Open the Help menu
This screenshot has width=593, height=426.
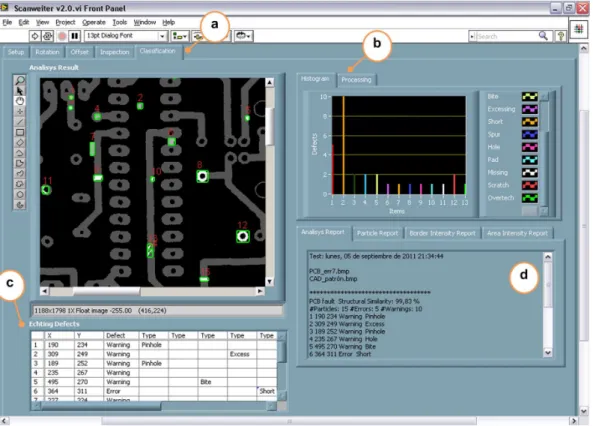click(168, 22)
